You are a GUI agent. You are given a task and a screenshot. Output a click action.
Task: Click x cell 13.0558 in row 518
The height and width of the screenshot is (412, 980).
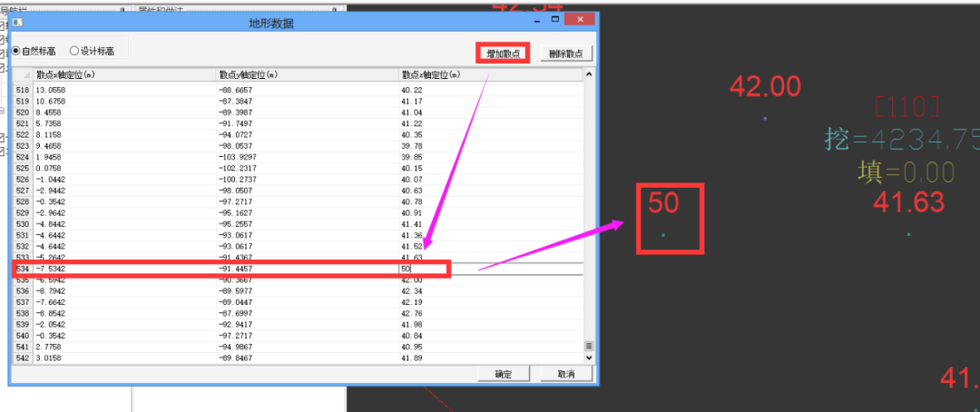point(124,90)
